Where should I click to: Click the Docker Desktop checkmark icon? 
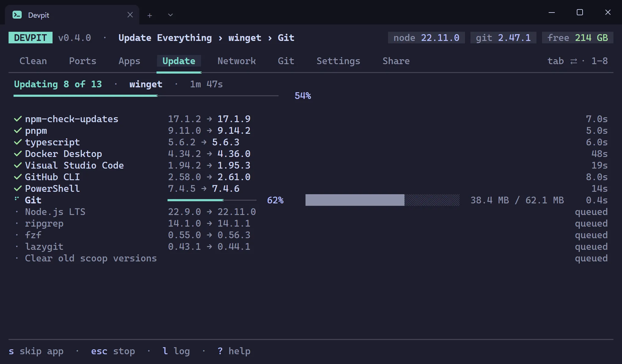tap(18, 154)
